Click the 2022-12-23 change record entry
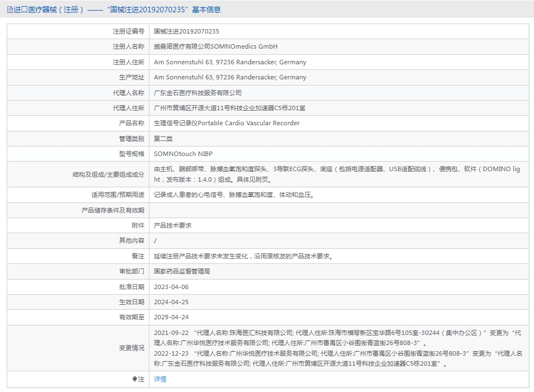The height and width of the screenshot is (392, 534). pos(338,358)
